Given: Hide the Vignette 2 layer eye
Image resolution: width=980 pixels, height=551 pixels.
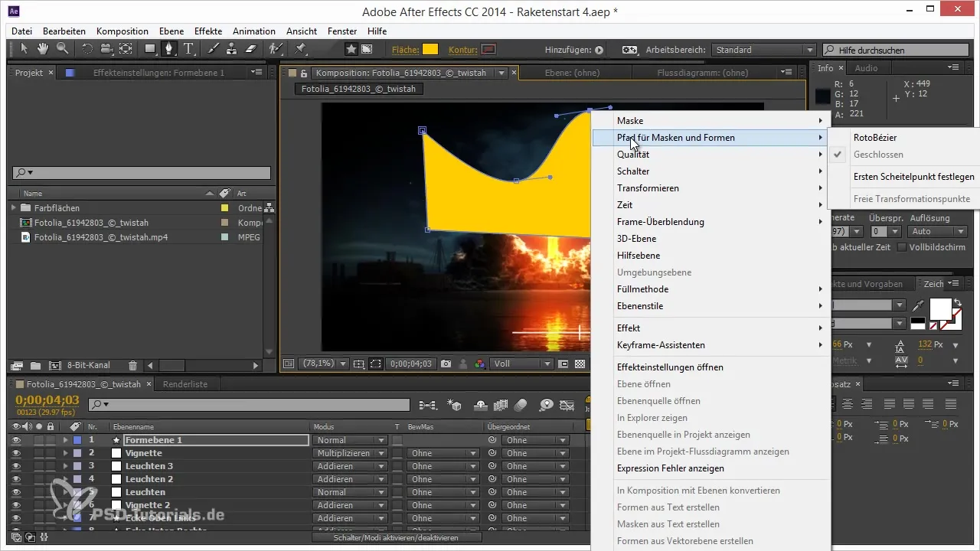Looking at the screenshot, I should [16, 505].
